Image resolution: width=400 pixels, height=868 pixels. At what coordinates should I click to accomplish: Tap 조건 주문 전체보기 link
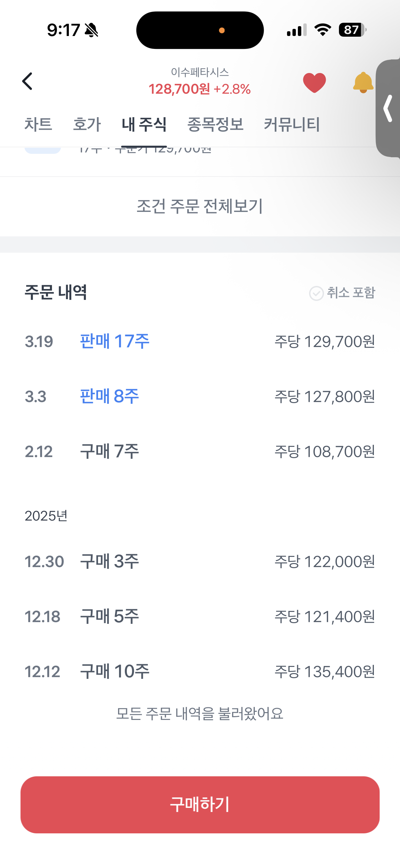pyautogui.click(x=199, y=206)
